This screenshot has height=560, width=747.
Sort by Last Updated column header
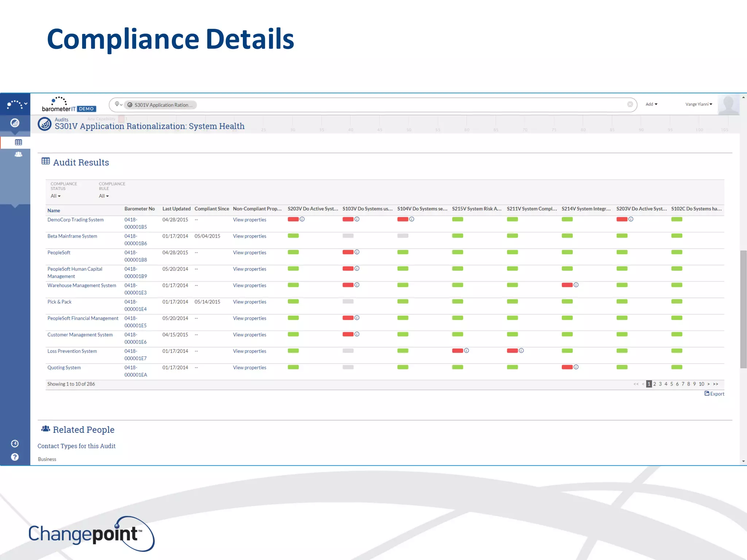click(x=177, y=209)
